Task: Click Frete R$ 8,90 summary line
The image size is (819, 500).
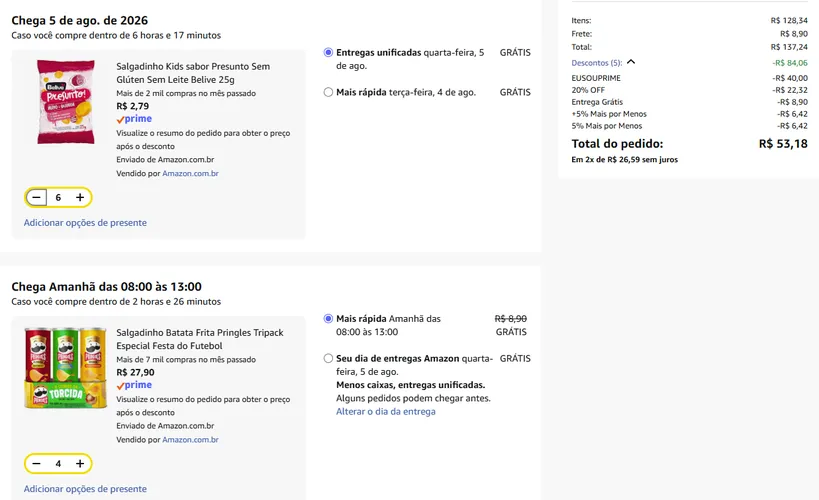Action: [x=689, y=34]
